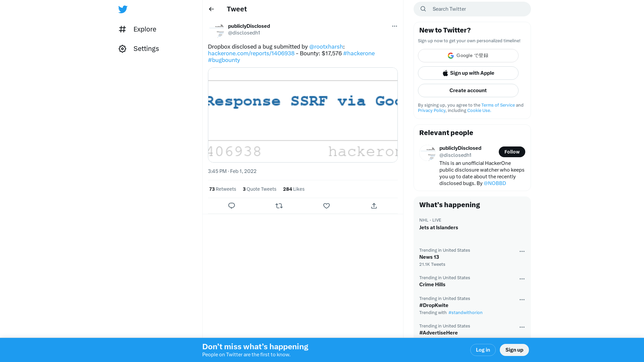Open the #standwithorion trending hashtag
The width and height of the screenshot is (644, 362).
[466, 312]
